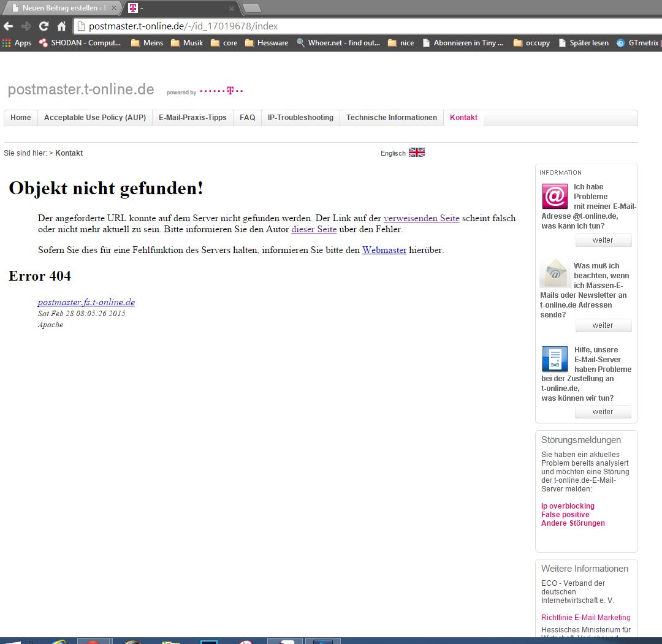Close the 'Neuen Beitrag erstellen' tab

click(113, 8)
